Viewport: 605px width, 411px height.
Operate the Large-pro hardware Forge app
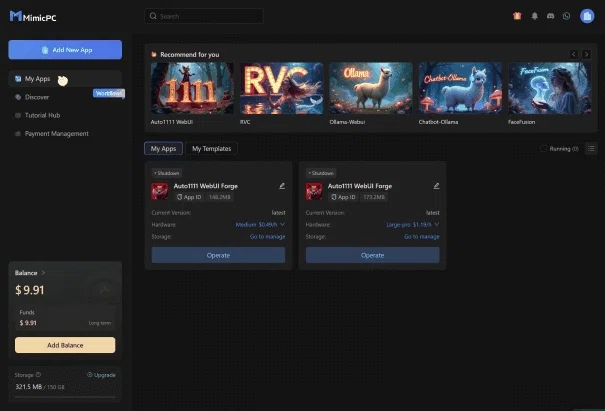coord(373,255)
